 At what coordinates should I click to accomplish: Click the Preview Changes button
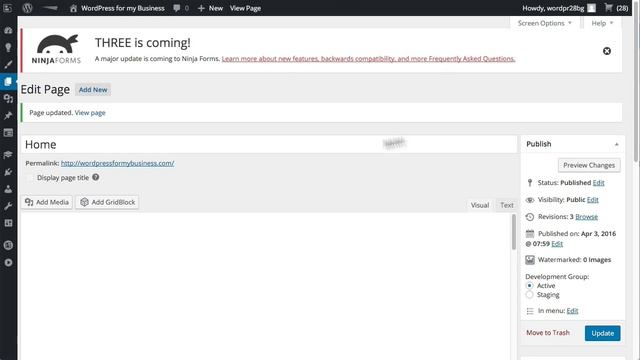coord(589,165)
